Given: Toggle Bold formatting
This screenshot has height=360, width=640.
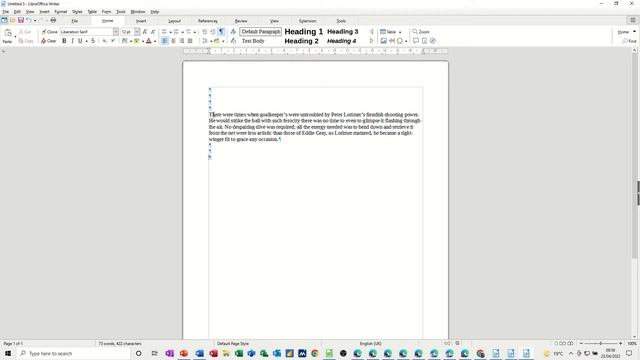Looking at the screenshot, I should (64, 41).
